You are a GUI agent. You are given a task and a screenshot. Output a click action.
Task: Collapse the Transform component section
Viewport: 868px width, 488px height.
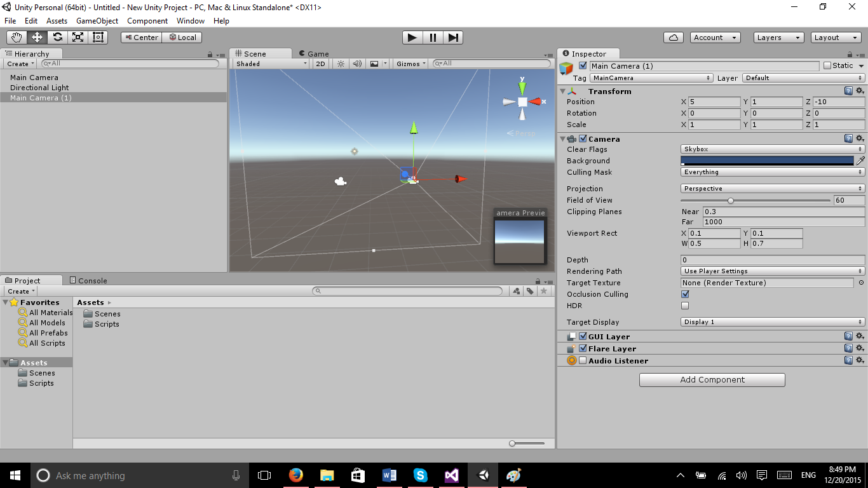(x=562, y=91)
